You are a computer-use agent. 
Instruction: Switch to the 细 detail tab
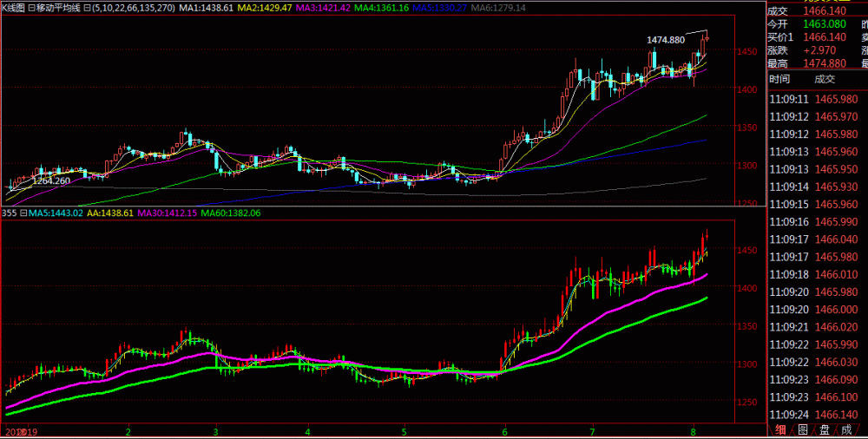(x=780, y=429)
